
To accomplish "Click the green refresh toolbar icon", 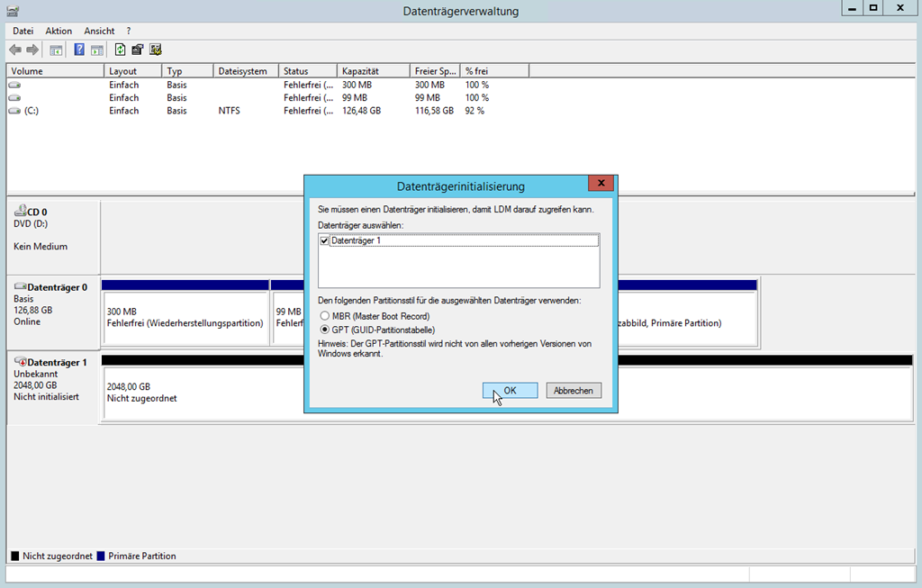I will pyautogui.click(x=120, y=50).
